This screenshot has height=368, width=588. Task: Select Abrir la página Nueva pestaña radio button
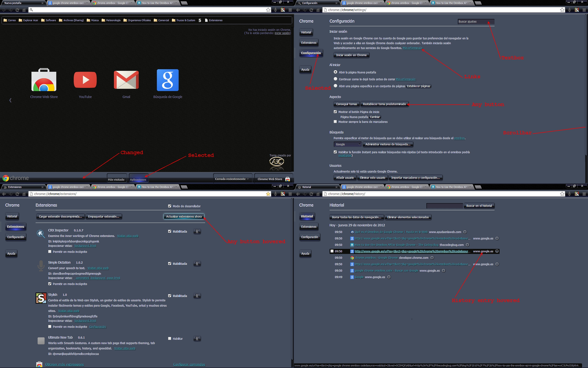335,72
